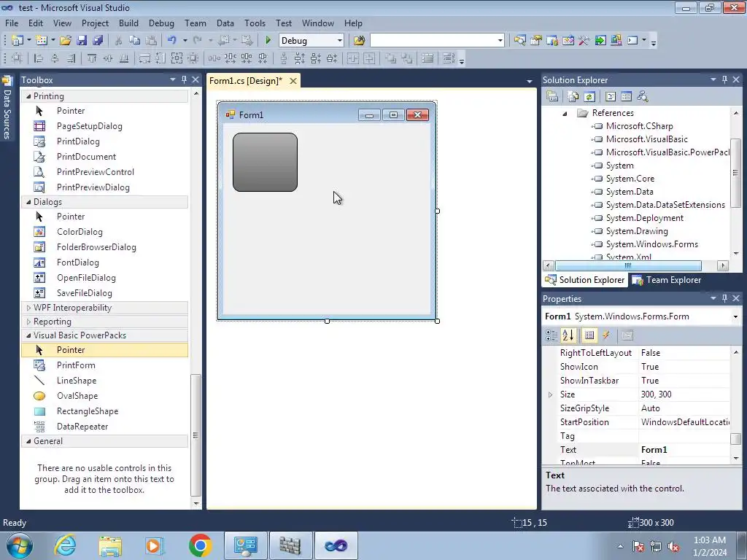Open Google Chrome from the taskbar
Image resolution: width=747 pixels, height=560 pixels.
coord(200,545)
